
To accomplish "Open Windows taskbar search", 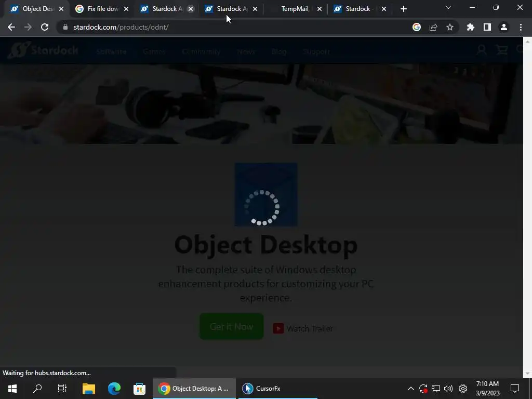I will click(x=37, y=389).
